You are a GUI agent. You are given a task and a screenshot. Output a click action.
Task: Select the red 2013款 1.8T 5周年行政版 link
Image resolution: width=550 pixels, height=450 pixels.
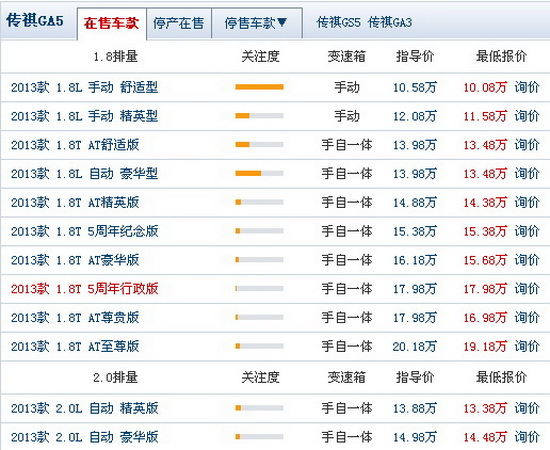click(85, 289)
